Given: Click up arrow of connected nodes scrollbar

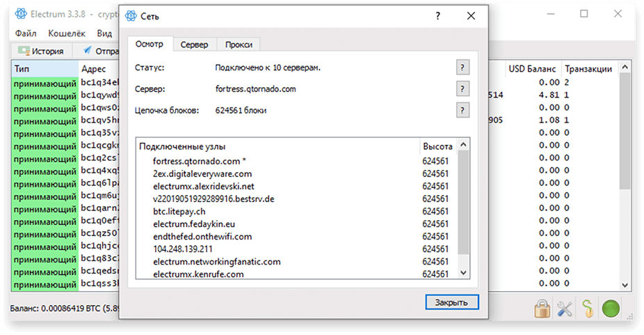Looking at the screenshot, I should (x=463, y=144).
